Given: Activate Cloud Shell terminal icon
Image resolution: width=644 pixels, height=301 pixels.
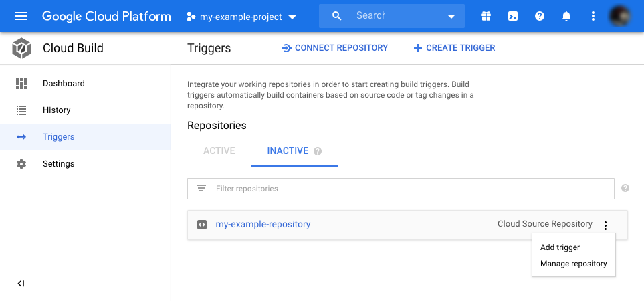Looking at the screenshot, I should pos(513,17).
